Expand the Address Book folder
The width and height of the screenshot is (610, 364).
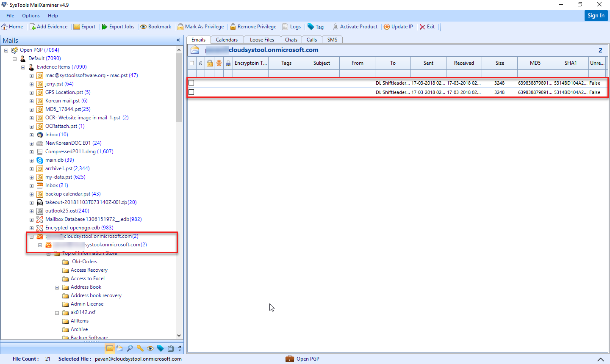pos(57,287)
